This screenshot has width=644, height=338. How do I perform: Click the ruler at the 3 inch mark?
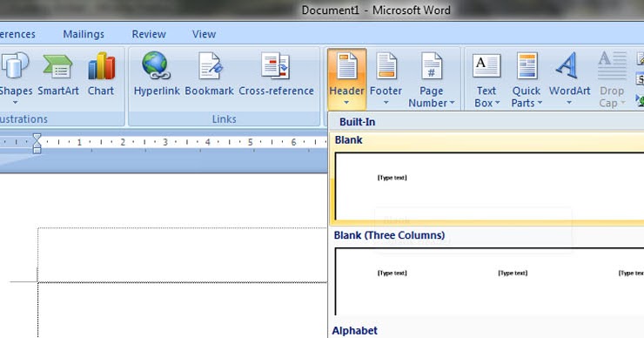pyautogui.click(x=165, y=142)
